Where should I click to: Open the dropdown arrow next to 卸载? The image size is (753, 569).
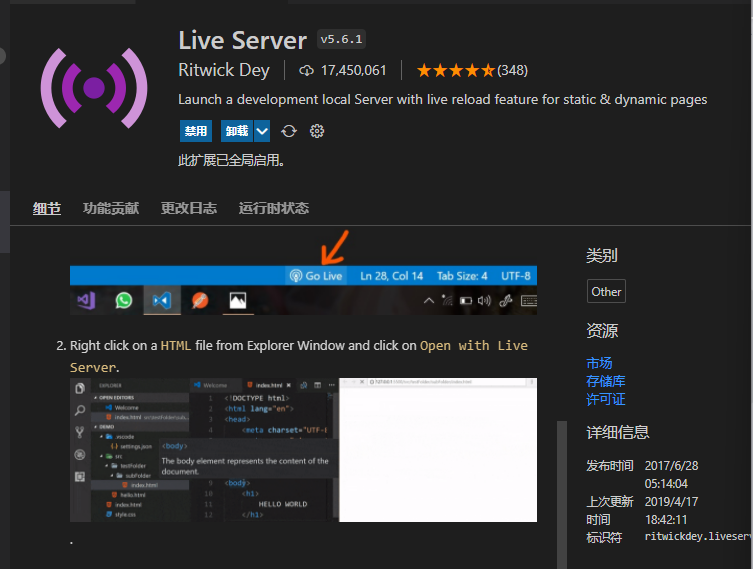pyautogui.click(x=262, y=131)
